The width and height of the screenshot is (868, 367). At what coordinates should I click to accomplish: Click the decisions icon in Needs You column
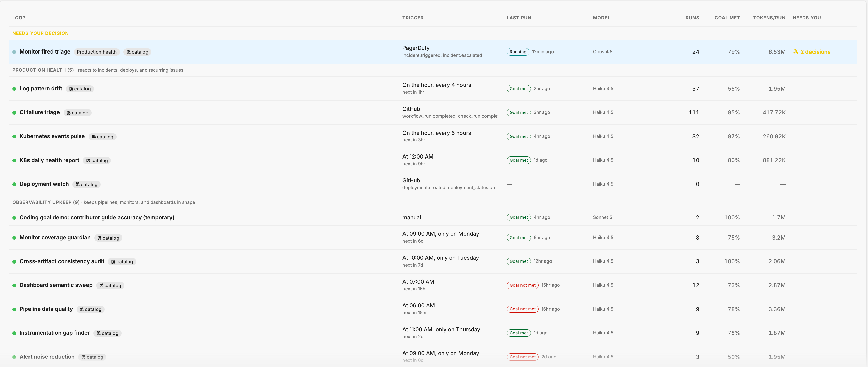click(796, 51)
